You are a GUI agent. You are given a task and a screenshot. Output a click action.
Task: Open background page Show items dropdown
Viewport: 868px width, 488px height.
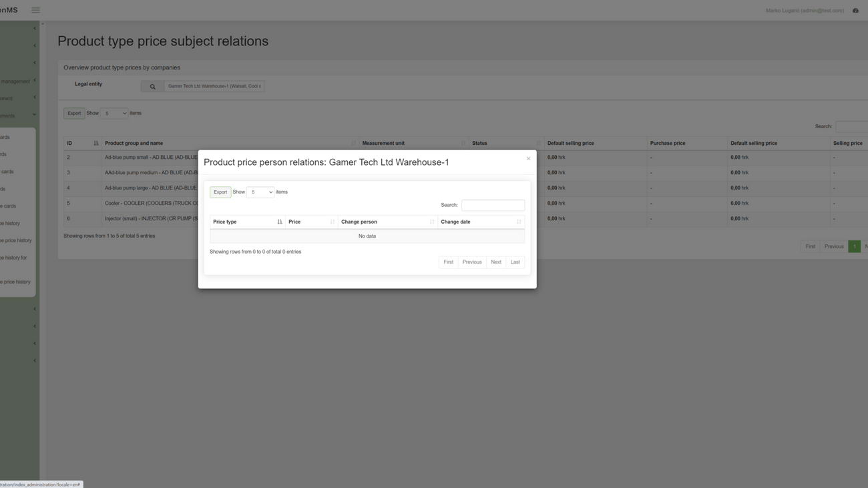[114, 113]
